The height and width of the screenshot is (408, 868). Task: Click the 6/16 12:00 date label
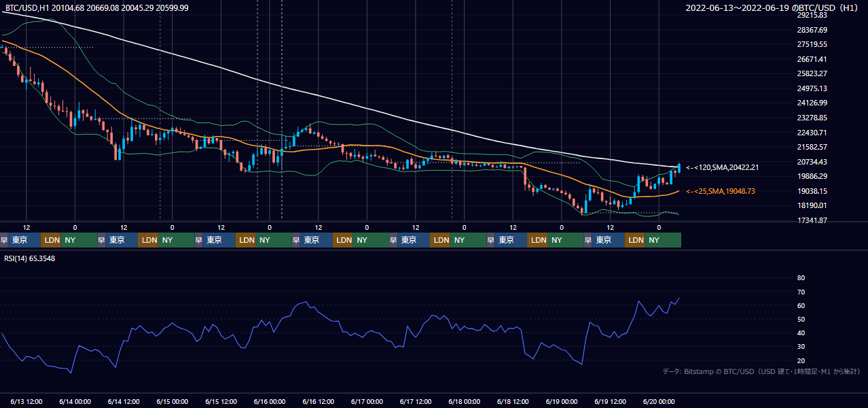[x=319, y=401]
